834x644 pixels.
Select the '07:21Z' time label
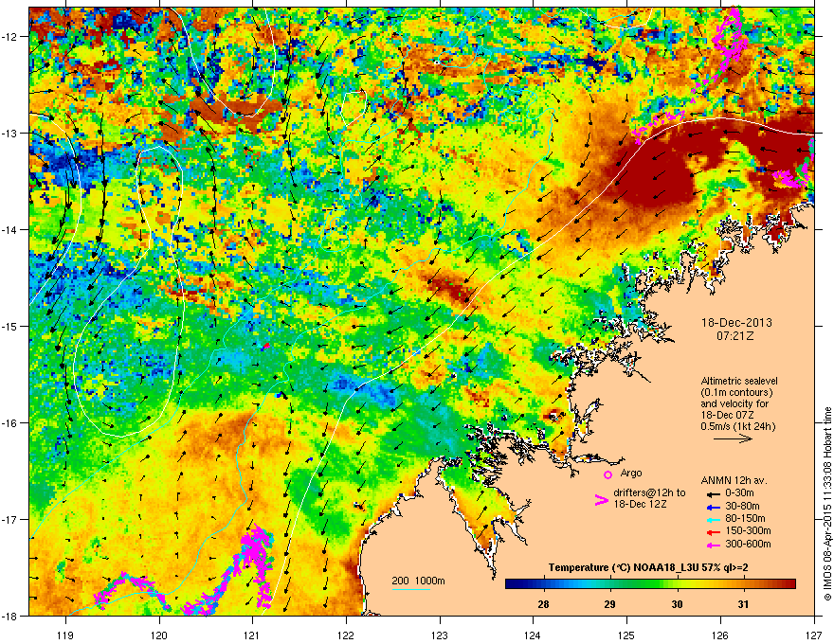(735, 336)
